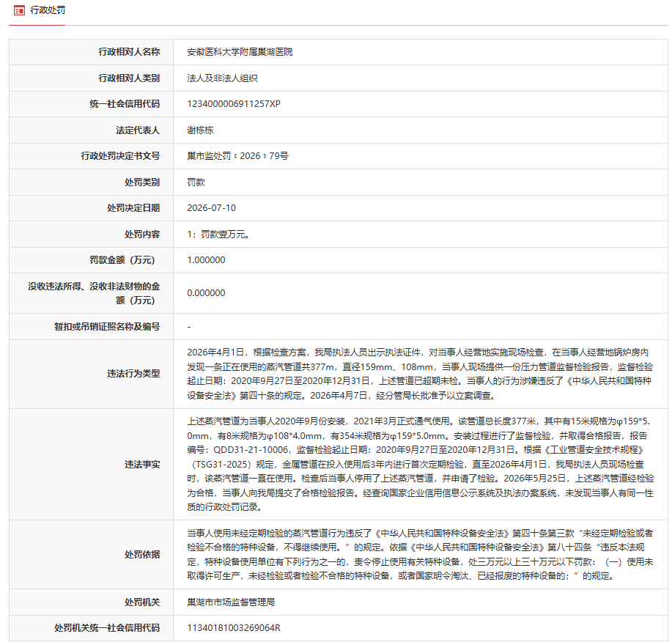The width and height of the screenshot is (672, 642).
Task: Select legal representative 谢栋栋
Action: (200, 130)
